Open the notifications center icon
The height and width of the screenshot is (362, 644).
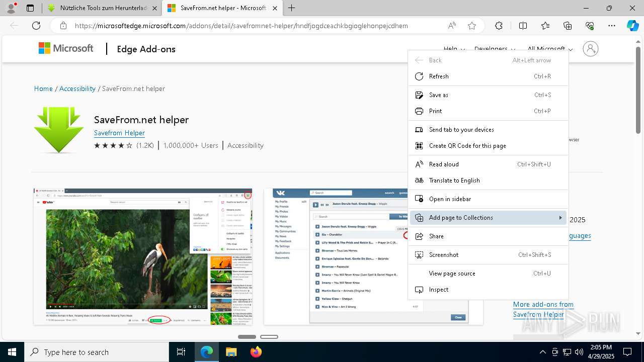tap(627, 352)
